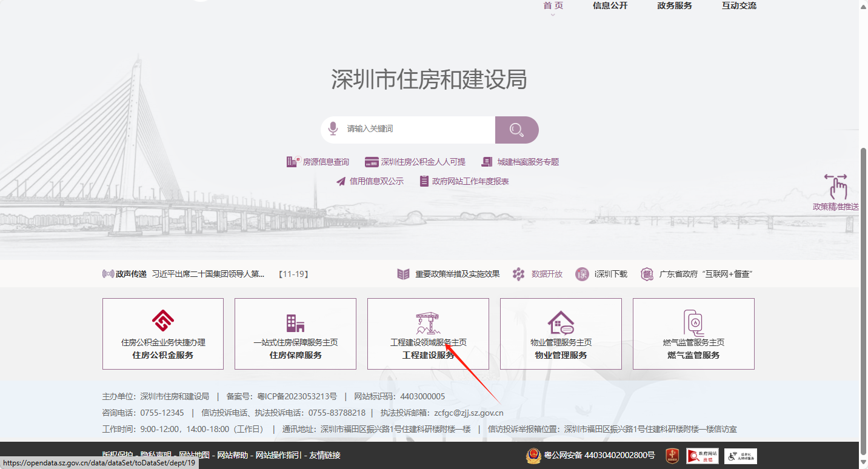
Task: Open 广东省政府"互联网+督查" link
Action: point(706,274)
